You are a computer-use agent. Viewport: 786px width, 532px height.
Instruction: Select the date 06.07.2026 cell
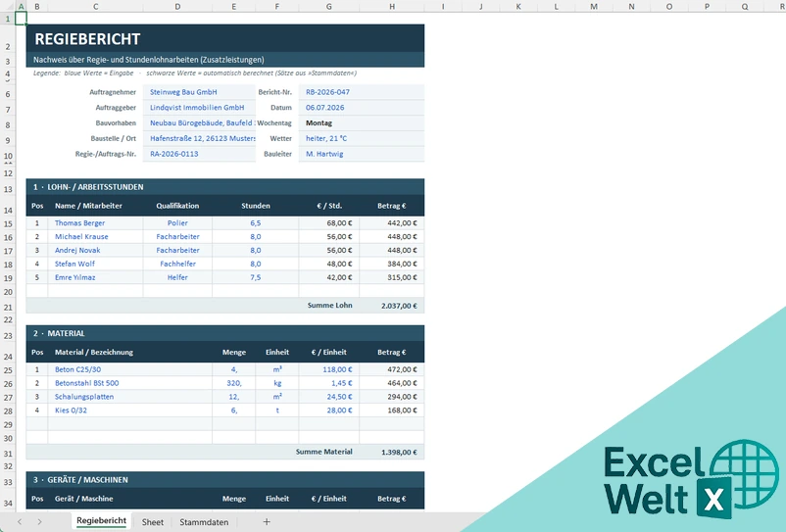[x=362, y=108]
